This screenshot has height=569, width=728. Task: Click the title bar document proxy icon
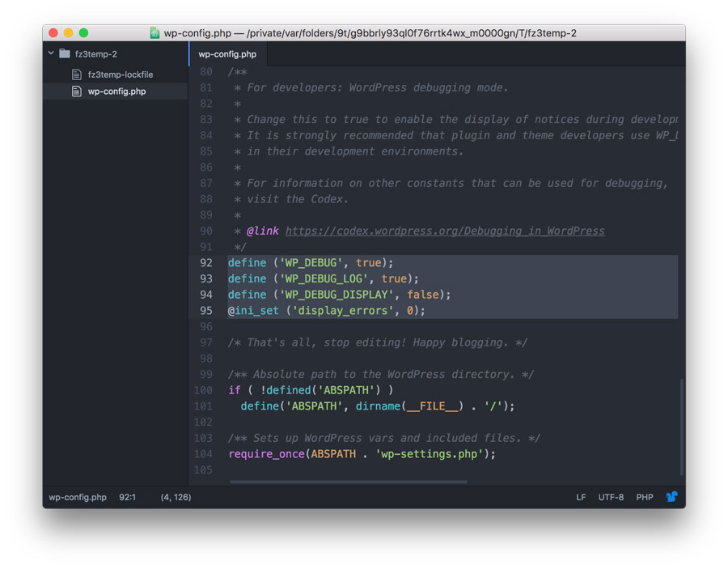pyautogui.click(x=154, y=33)
